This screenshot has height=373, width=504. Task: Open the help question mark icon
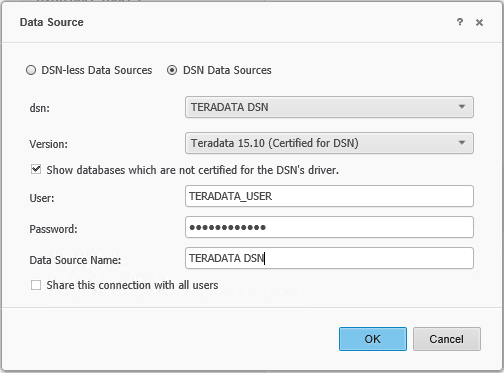460,22
